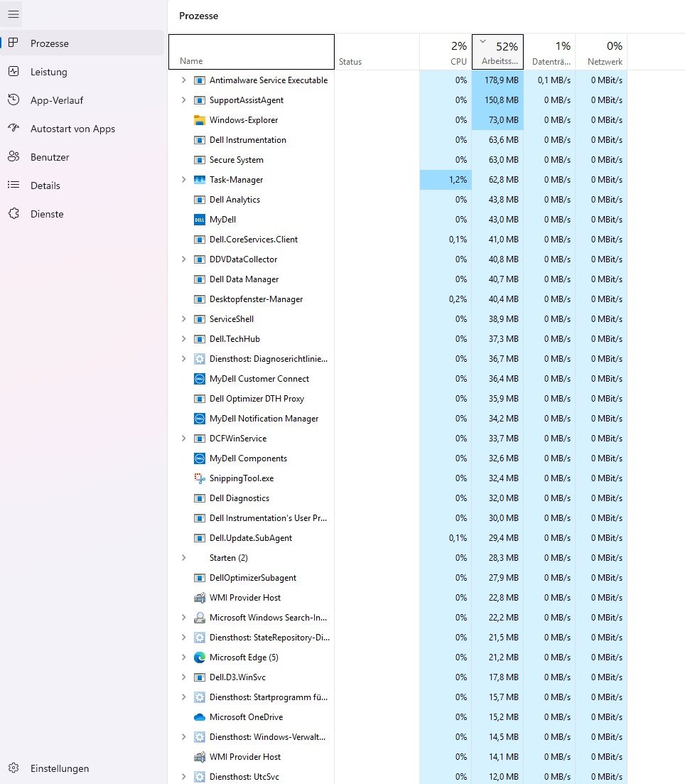Click the Dienste puzzle icon
685x784 pixels.
tap(14, 213)
